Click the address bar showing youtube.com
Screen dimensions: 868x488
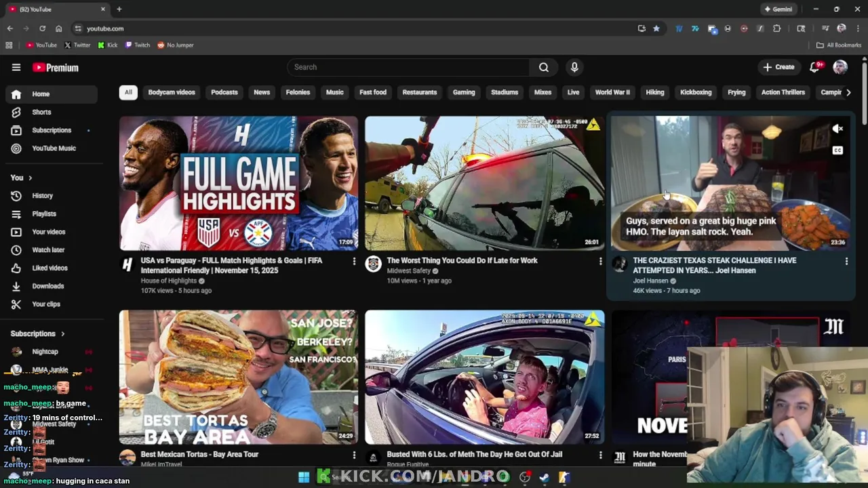point(353,28)
